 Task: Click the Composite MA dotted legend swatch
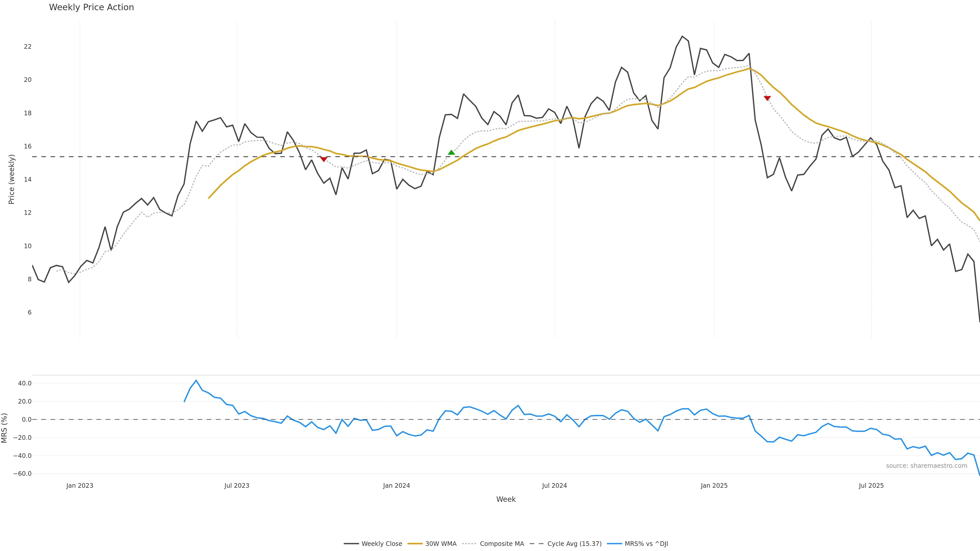(x=470, y=544)
